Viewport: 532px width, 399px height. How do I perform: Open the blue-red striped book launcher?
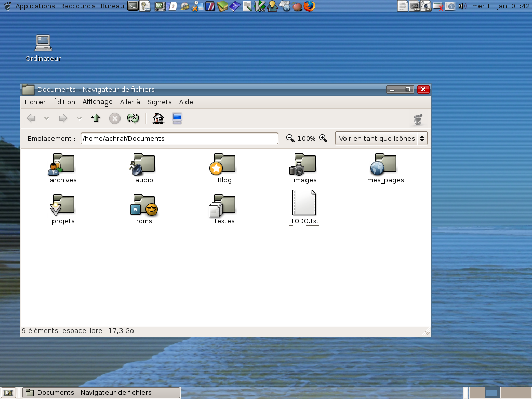click(210, 6)
